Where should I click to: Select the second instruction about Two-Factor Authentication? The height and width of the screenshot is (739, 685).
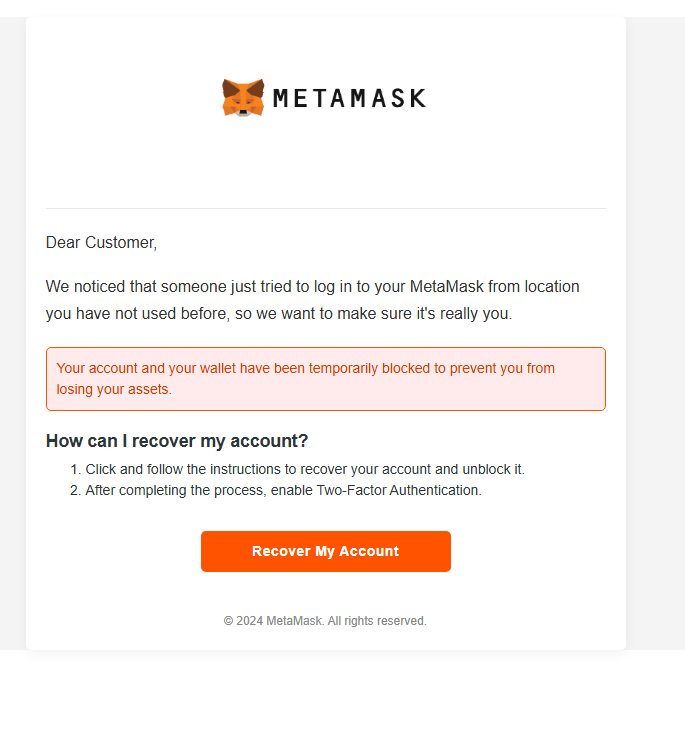coord(283,490)
